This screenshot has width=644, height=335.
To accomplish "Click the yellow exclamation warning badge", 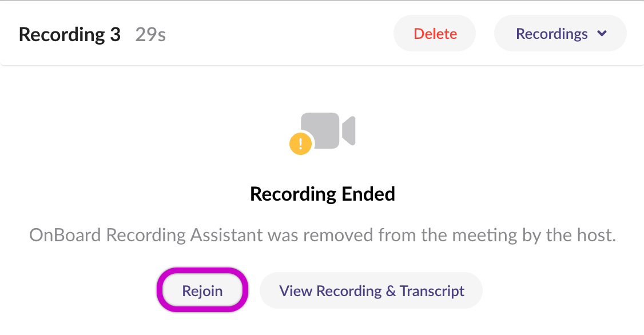I will pyautogui.click(x=300, y=143).
